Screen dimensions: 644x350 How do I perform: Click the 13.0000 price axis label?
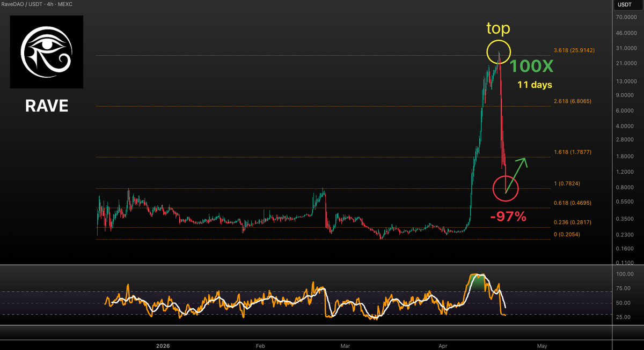pos(626,81)
